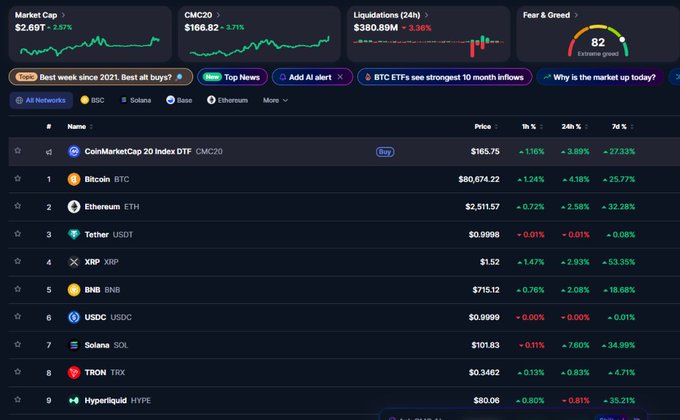Click the BNB coin logo in the table
680x420 pixels.
74,289
